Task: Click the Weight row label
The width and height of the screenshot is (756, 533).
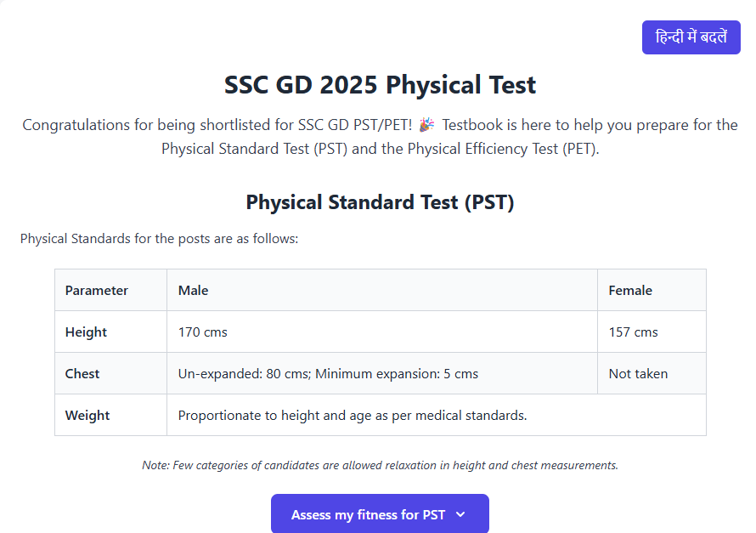Action: pos(87,415)
